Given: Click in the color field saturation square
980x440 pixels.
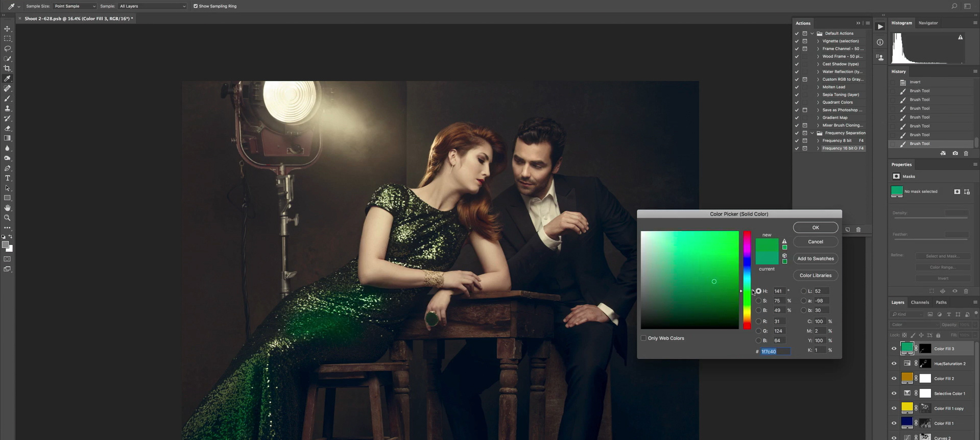Looking at the screenshot, I should [x=689, y=280].
